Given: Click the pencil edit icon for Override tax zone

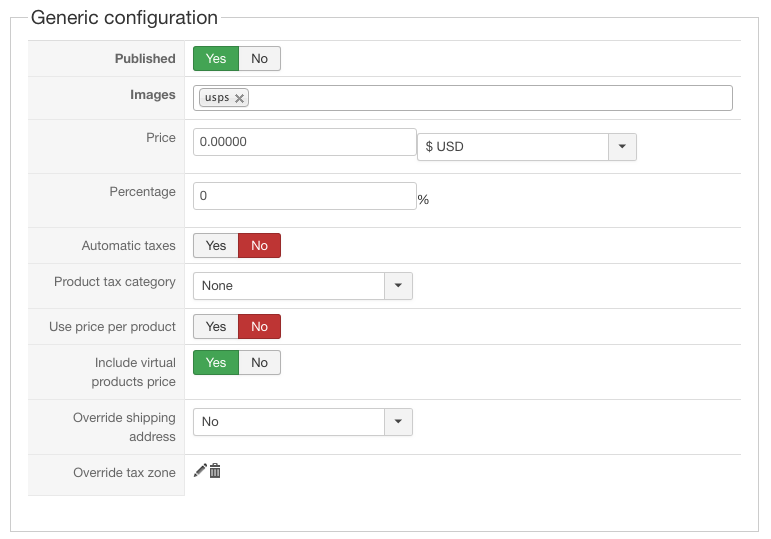Looking at the screenshot, I should click(x=200, y=470).
